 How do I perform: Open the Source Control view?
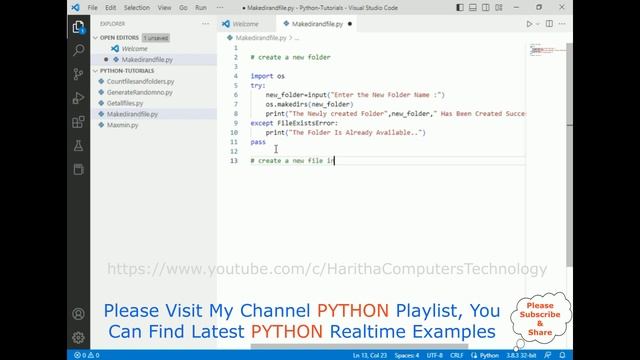[x=78, y=74]
